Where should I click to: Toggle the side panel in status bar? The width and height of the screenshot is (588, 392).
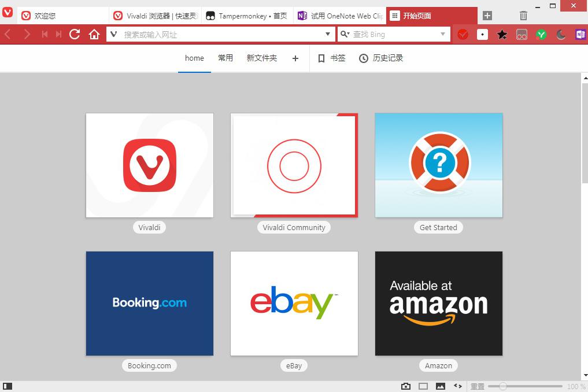tap(8, 386)
